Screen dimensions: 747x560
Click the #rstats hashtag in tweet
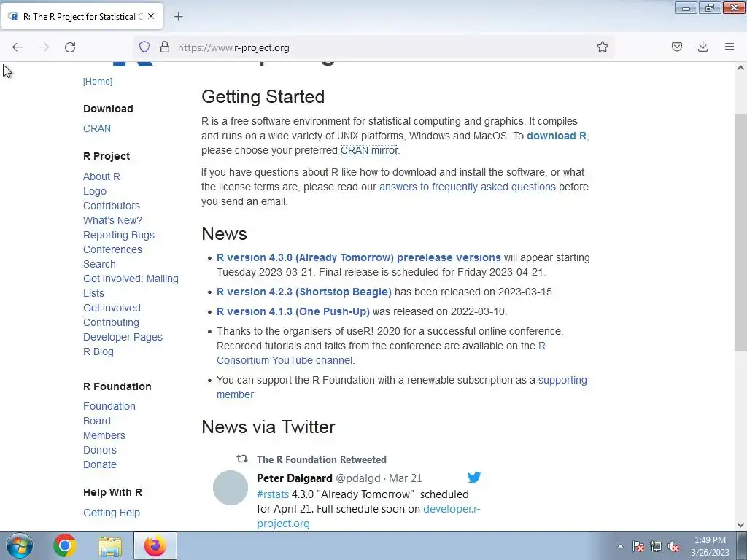tap(273, 494)
